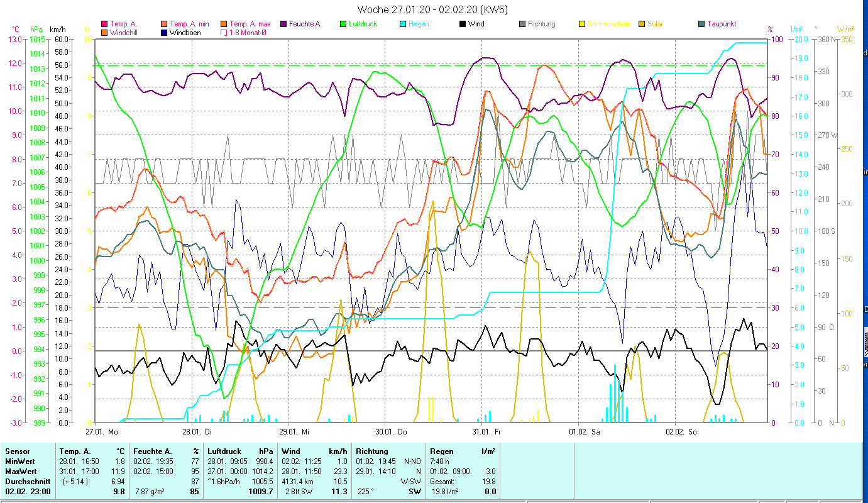Click the 'Richtung' column header in the table
Screen dimensions: 868x503
tap(372, 451)
